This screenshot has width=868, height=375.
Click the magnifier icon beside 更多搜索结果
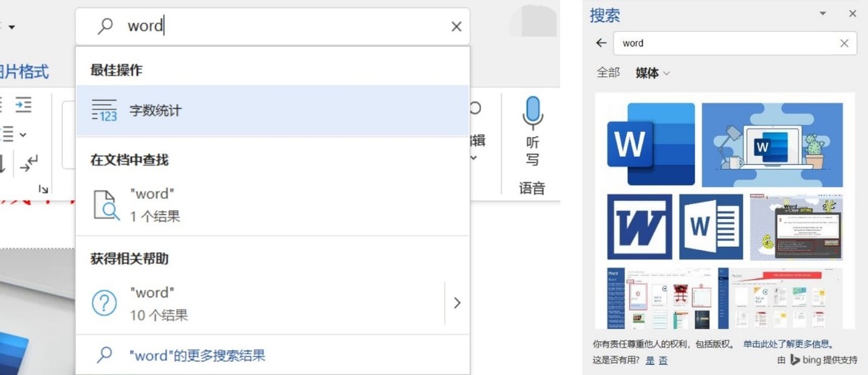click(106, 355)
